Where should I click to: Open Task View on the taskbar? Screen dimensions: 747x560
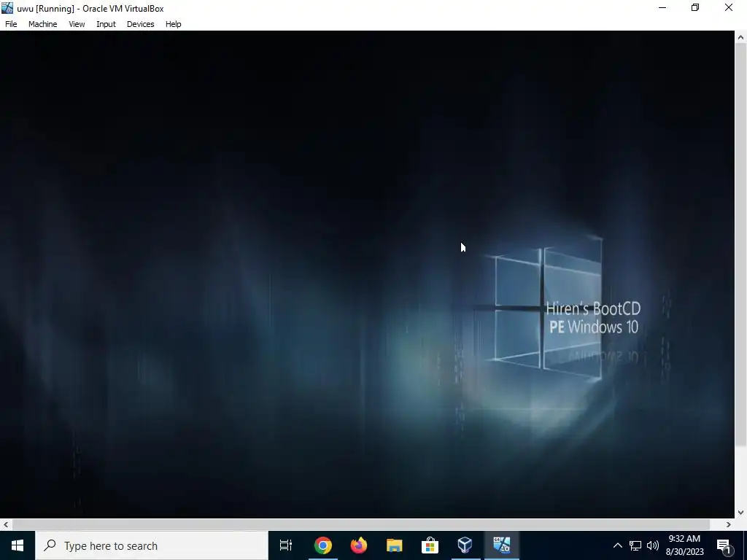click(x=286, y=545)
